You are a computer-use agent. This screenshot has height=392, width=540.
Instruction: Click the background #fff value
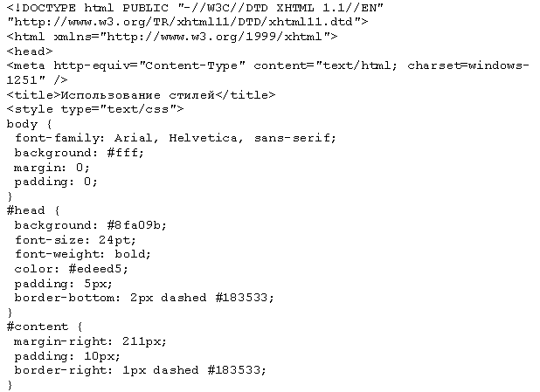(125, 153)
